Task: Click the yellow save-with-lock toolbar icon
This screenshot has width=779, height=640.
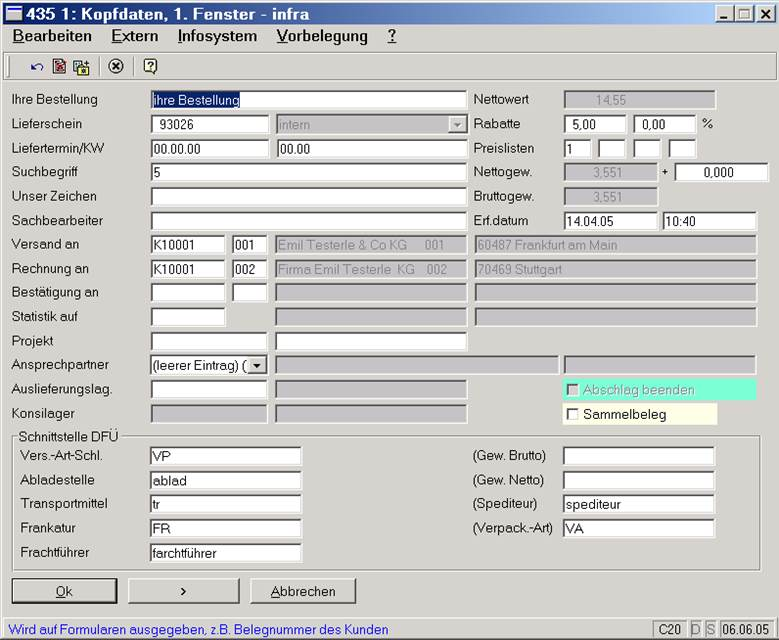Action: (x=81, y=67)
